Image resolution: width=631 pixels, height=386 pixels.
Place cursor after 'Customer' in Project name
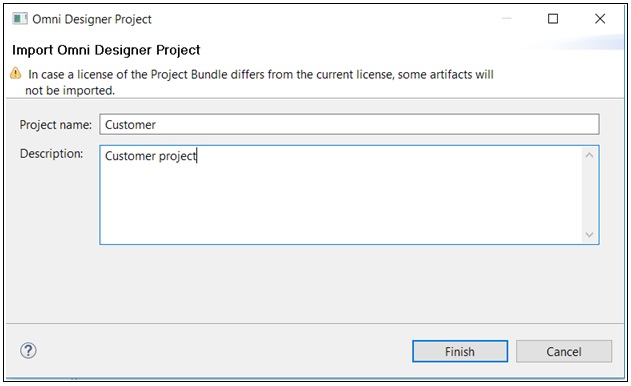(x=156, y=125)
